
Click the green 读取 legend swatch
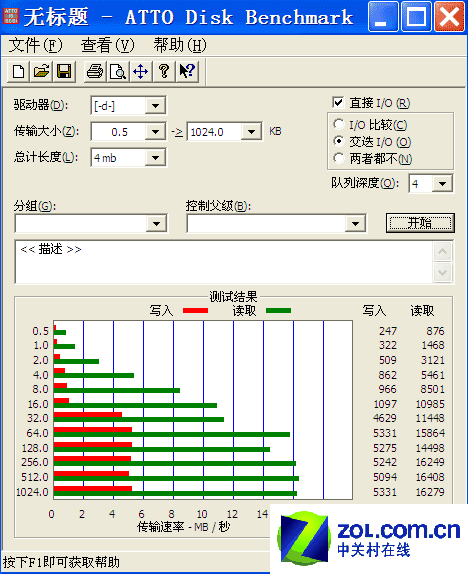pyautogui.click(x=278, y=310)
